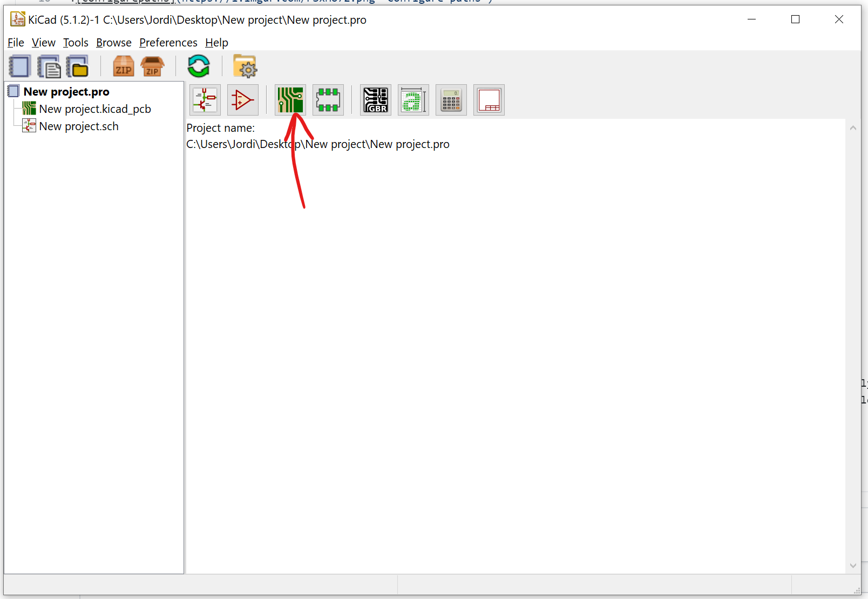
Task: Open the Help menu
Action: click(216, 43)
